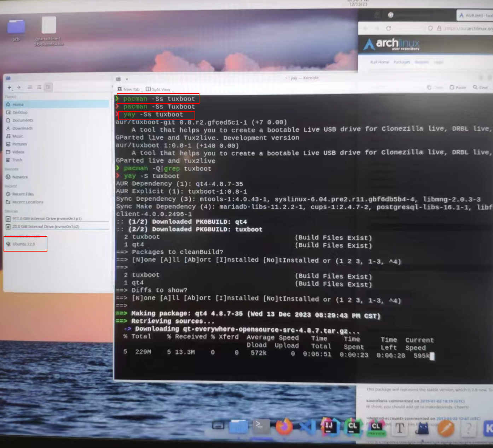Switch Dolphin to details view mode
493x448 pixels.
[x=48, y=87]
